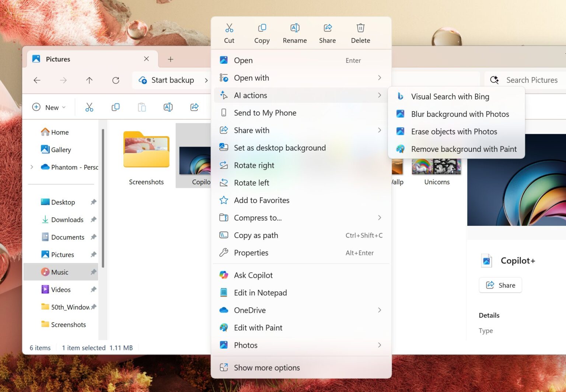Click the Share icon in context menu top row
The height and width of the screenshot is (392, 566).
tap(328, 28)
